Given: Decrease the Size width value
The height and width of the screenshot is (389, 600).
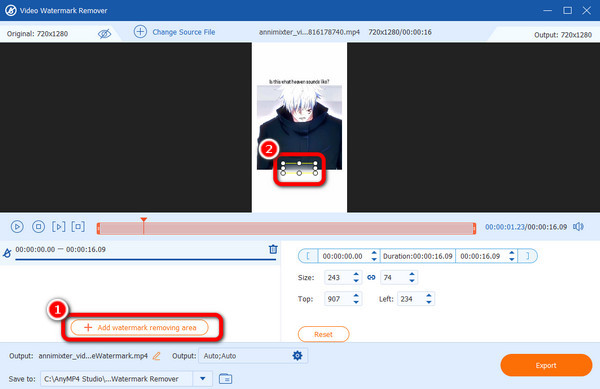Looking at the screenshot, I should click(x=356, y=281).
